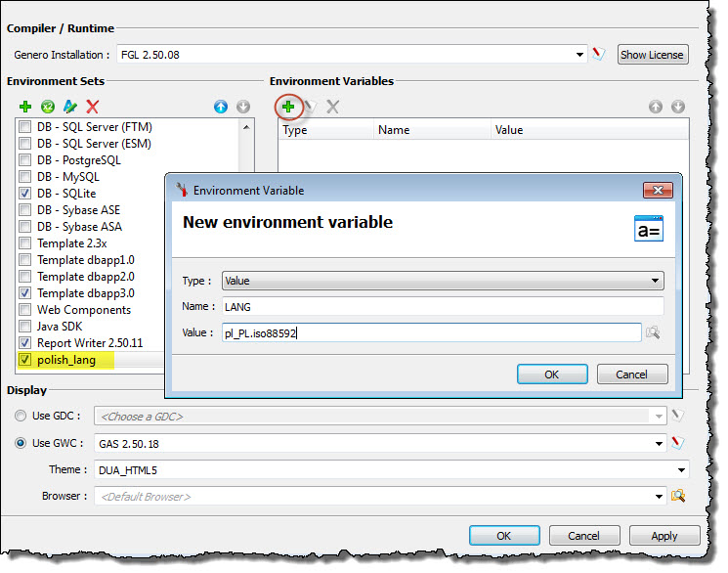Move the environment set up

click(221, 107)
